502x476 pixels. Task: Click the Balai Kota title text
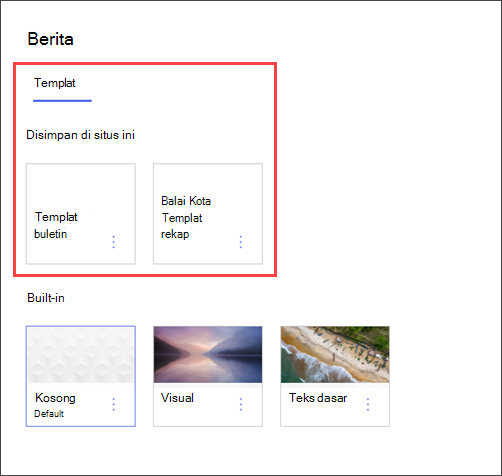[186, 201]
